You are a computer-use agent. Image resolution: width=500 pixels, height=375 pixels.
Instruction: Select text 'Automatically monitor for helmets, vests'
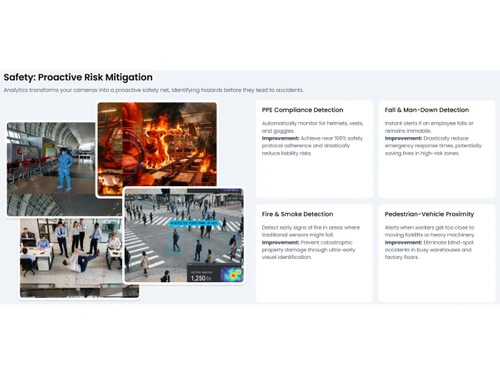tap(312, 123)
